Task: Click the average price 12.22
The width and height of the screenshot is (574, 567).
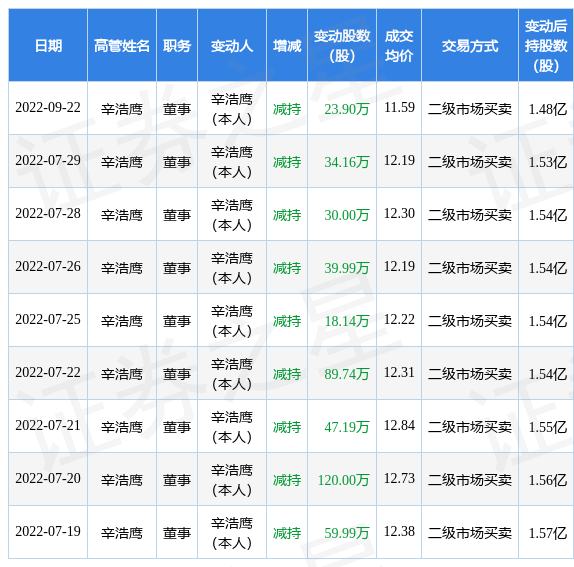Action: click(x=399, y=320)
